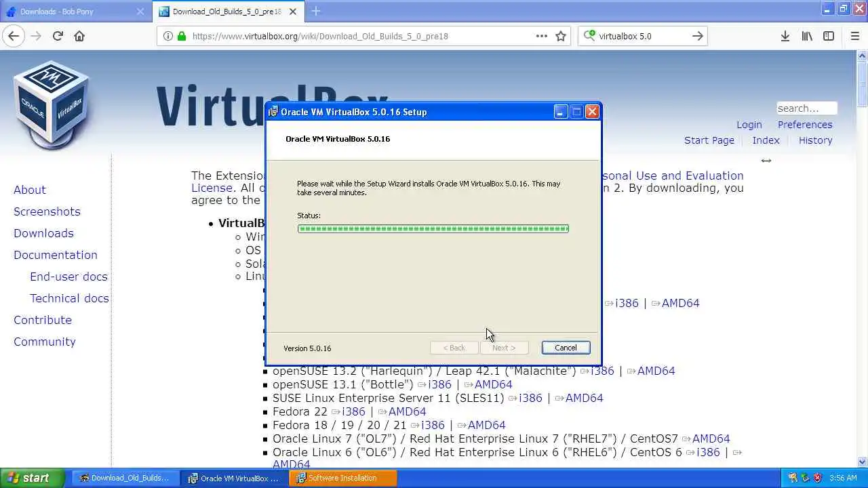This screenshot has height=488, width=868.
Task: Click the green padlock security icon
Action: (181, 36)
